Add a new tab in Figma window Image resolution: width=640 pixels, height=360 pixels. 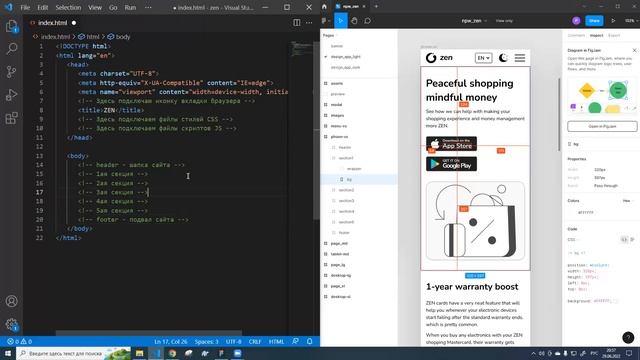(x=376, y=7)
